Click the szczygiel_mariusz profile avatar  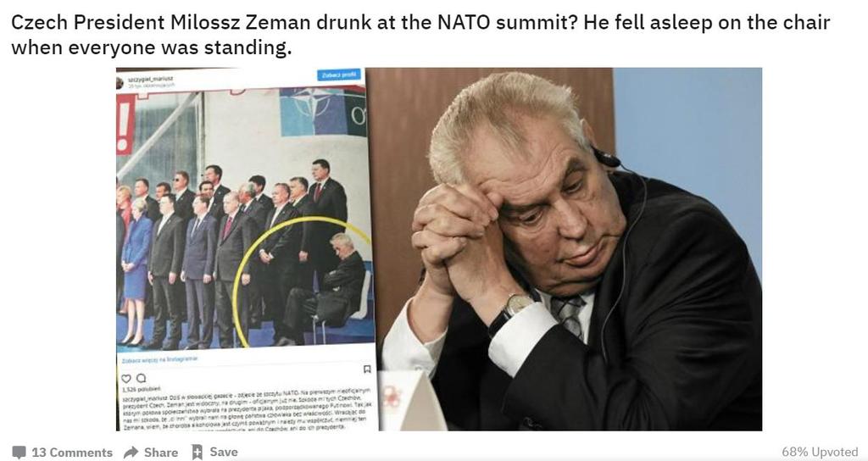120,82
